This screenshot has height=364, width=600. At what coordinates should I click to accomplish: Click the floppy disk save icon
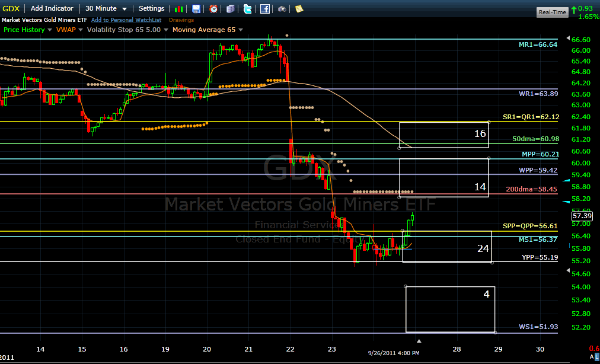coord(196,9)
